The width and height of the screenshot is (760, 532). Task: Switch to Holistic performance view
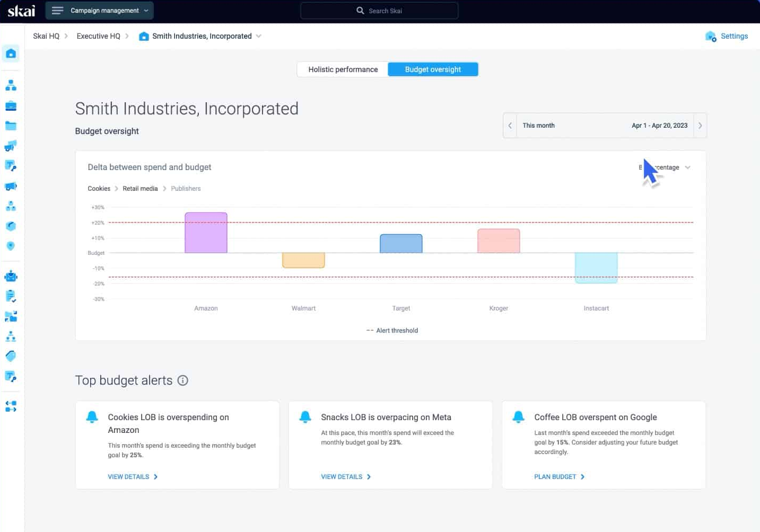[x=343, y=69]
